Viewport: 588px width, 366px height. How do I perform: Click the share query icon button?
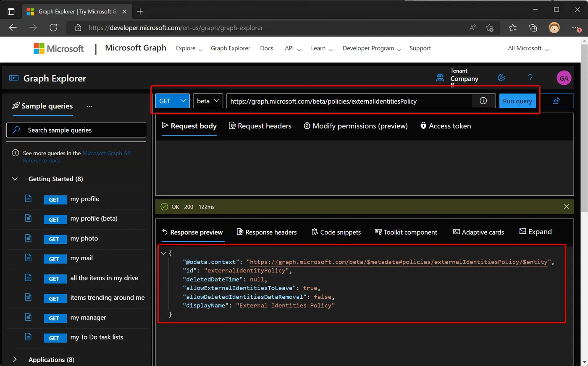(556, 101)
